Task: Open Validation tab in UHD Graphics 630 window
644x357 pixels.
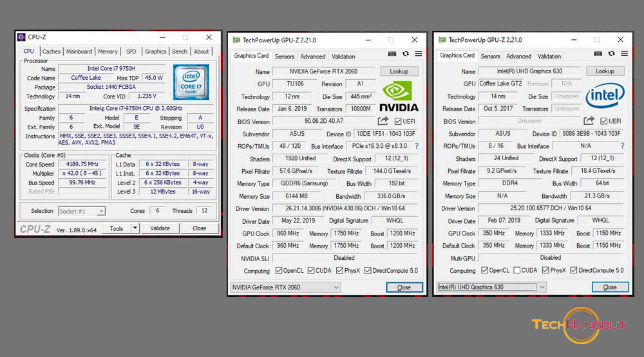Action: (x=549, y=56)
